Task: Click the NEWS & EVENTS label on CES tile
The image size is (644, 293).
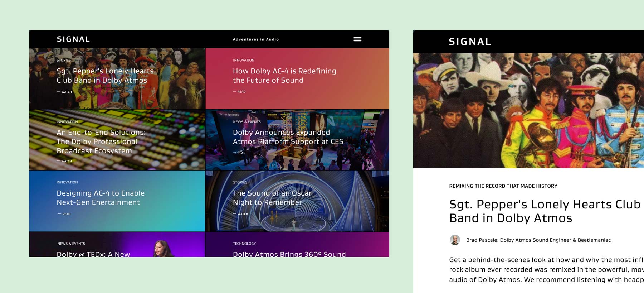Action: coord(247,122)
